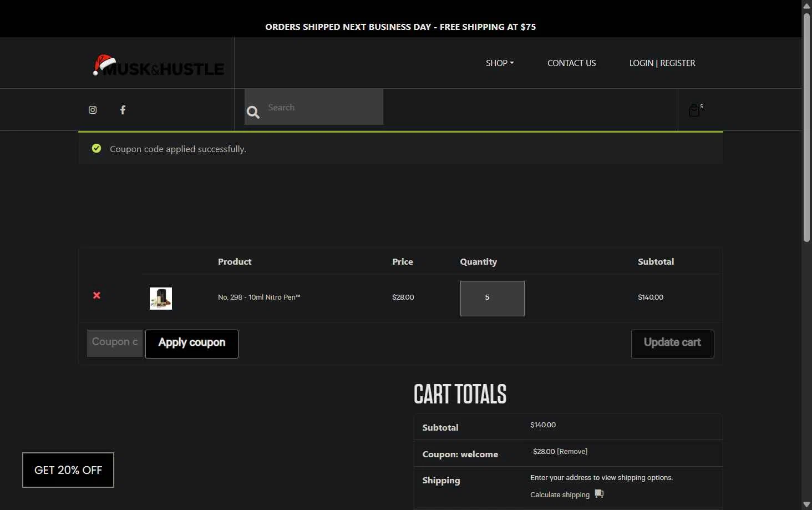Open the Facebook social icon
812x510 pixels.
(x=123, y=110)
